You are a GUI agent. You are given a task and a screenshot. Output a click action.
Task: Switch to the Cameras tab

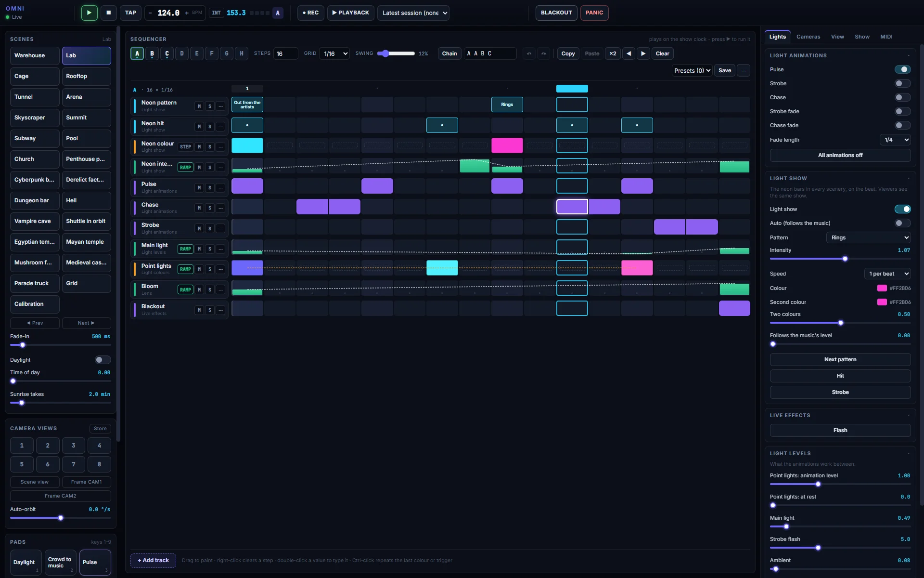tap(808, 37)
